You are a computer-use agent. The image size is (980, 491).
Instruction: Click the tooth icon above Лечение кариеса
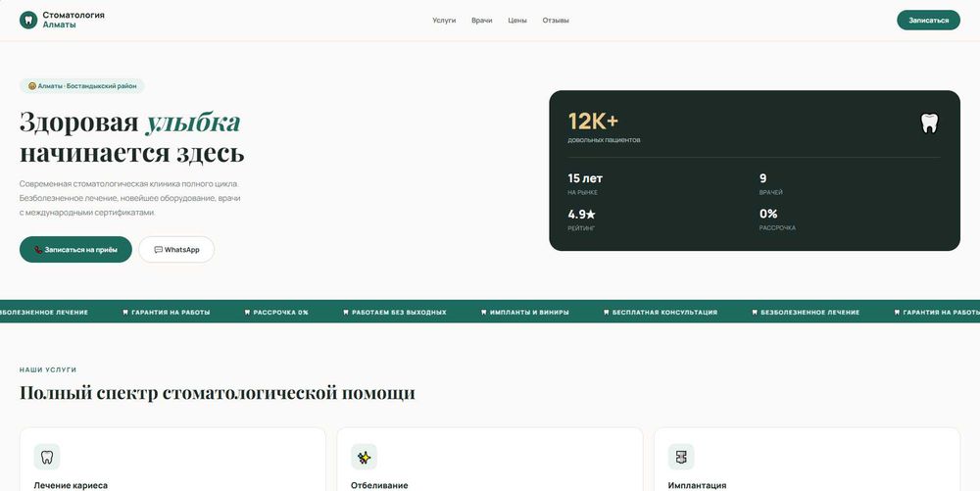pos(47,457)
